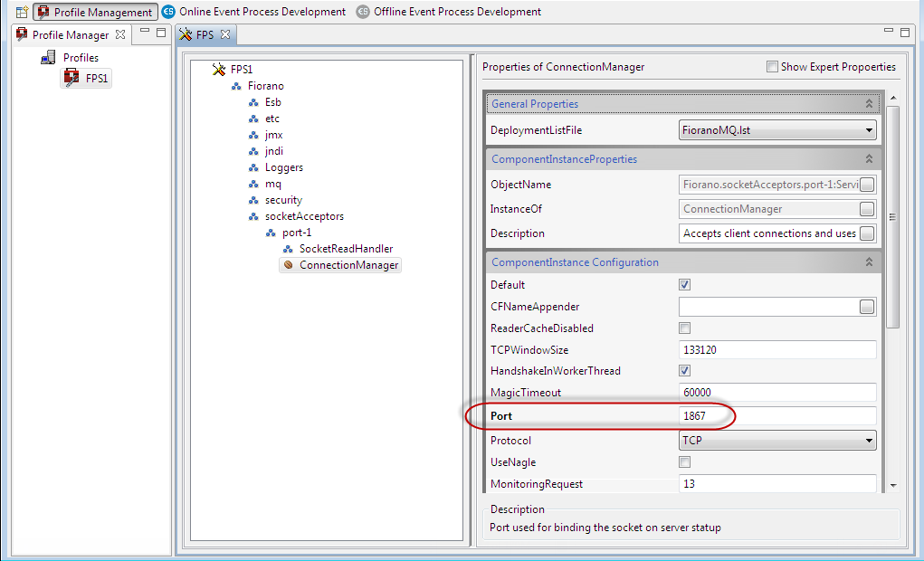The image size is (924, 561).
Task: Select the security tree node
Action: 283,200
